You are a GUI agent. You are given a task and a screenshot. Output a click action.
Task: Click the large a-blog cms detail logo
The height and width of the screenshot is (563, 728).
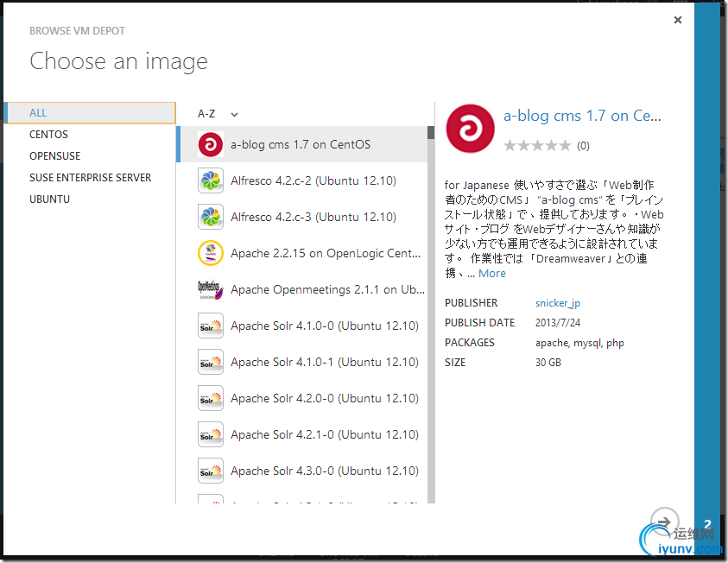(x=470, y=129)
